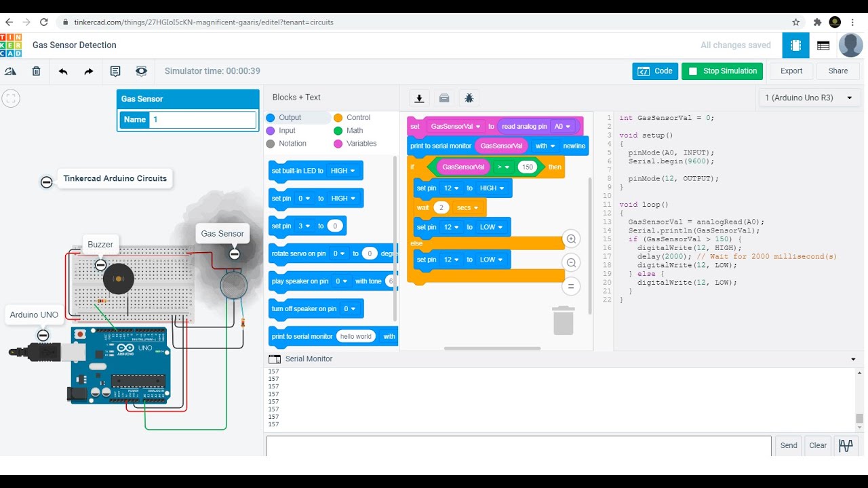The image size is (868, 488).
Task: Collapse the Serial Monitor panel arrow
Action: (853, 359)
